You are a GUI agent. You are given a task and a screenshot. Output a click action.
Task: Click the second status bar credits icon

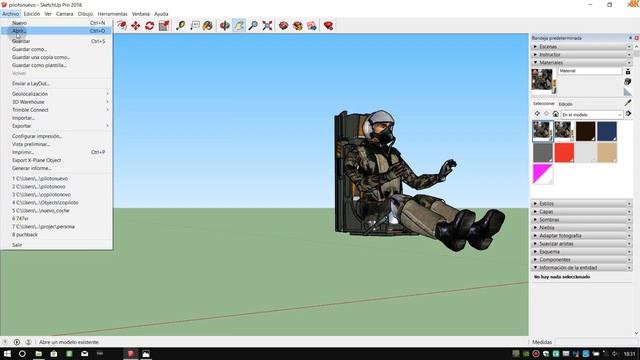(17, 342)
